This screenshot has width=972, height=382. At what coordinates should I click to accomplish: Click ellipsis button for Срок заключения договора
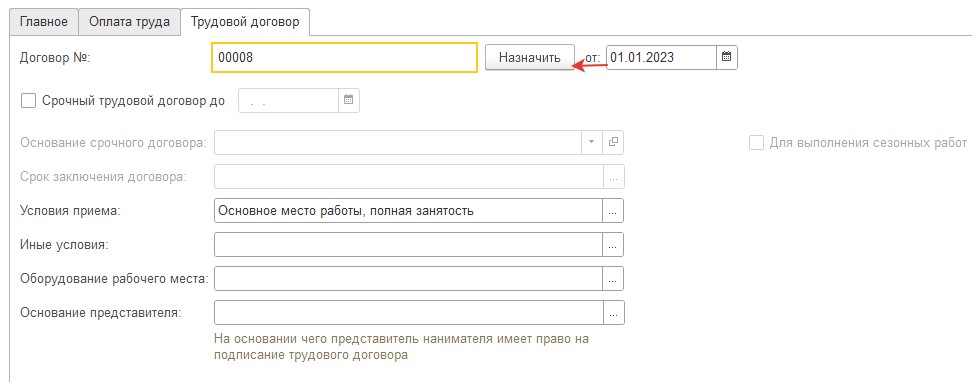tap(613, 177)
